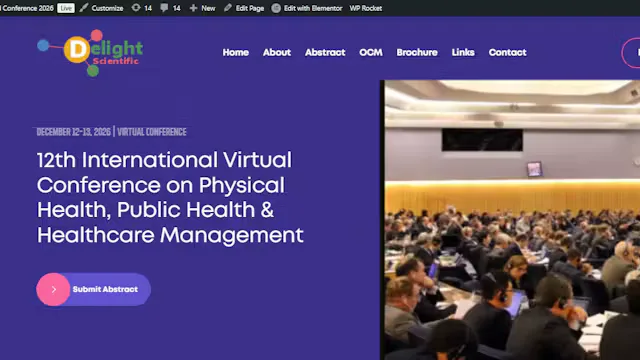This screenshot has width=640, height=360.
Task: Click Customize in the admin bar
Action: [x=107, y=8]
